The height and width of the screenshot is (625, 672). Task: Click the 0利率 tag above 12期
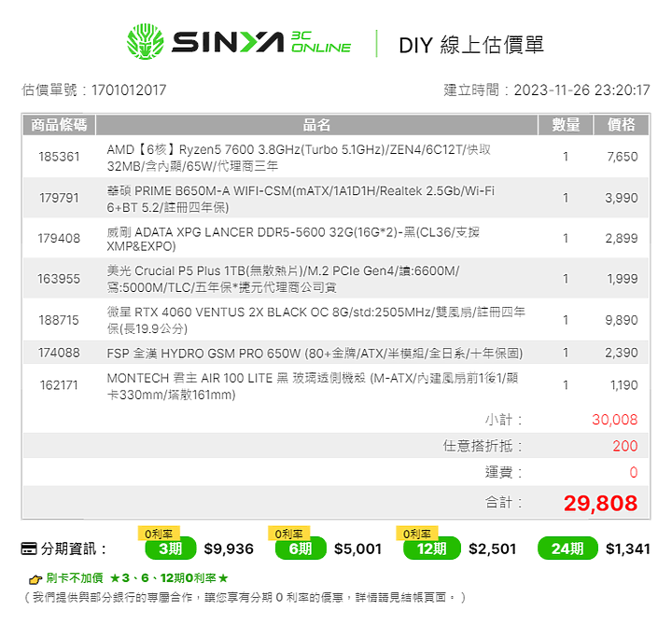pyautogui.click(x=417, y=534)
